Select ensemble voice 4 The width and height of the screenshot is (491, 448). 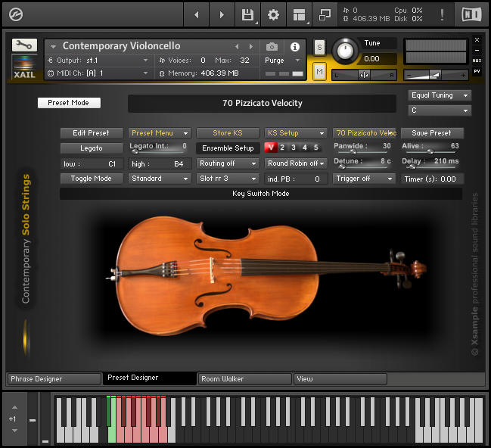coord(305,148)
